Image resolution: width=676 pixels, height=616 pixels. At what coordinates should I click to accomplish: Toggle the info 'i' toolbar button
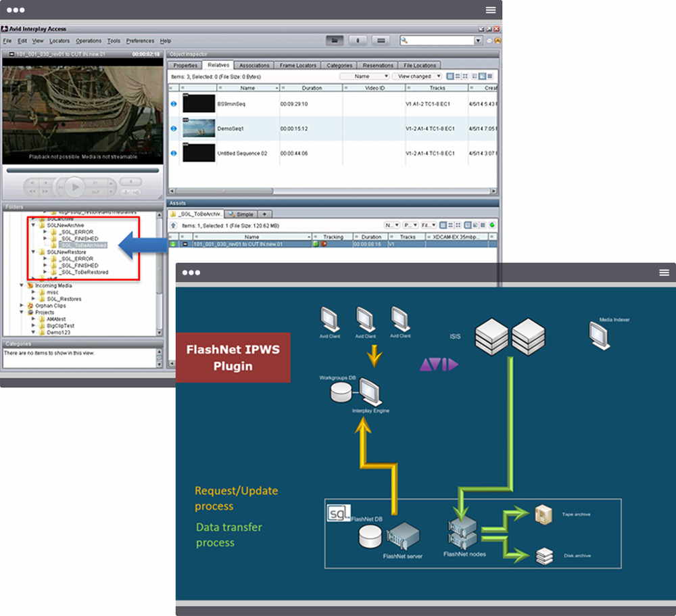click(358, 41)
